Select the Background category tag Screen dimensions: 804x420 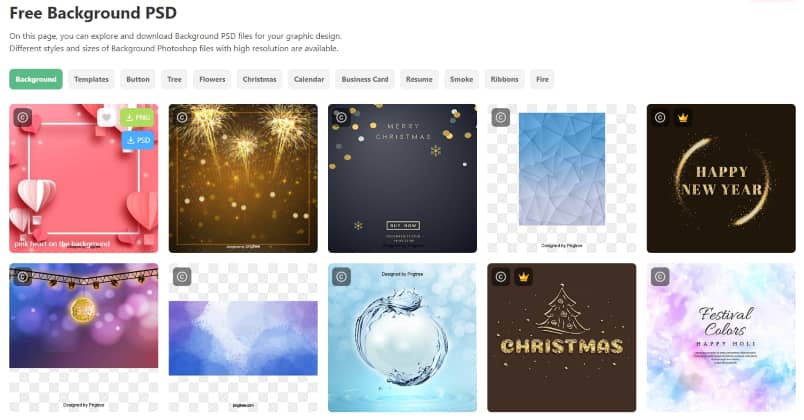click(36, 79)
